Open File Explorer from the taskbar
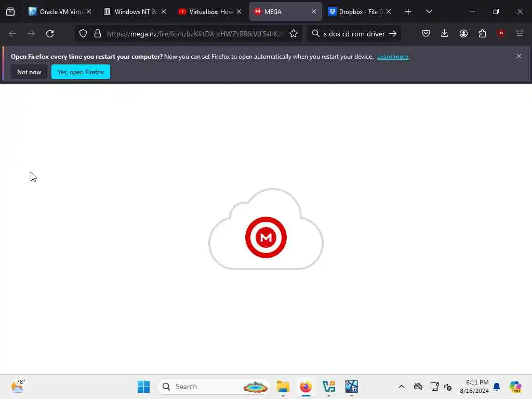532x399 pixels. click(x=283, y=387)
